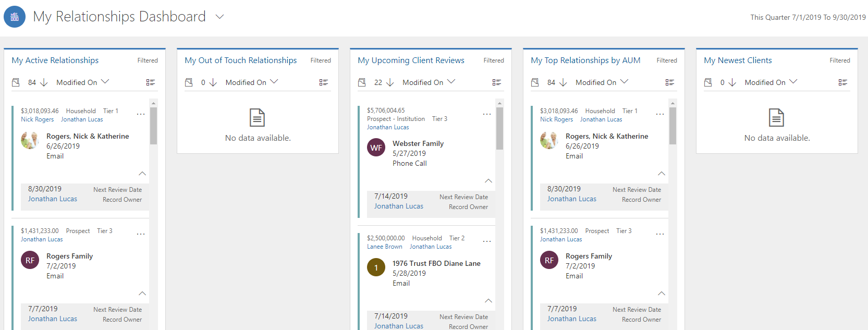Click the Rogers, Nick & Katherine photo in Top Relationships by AUM
The height and width of the screenshot is (330, 868).
(x=549, y=140)
